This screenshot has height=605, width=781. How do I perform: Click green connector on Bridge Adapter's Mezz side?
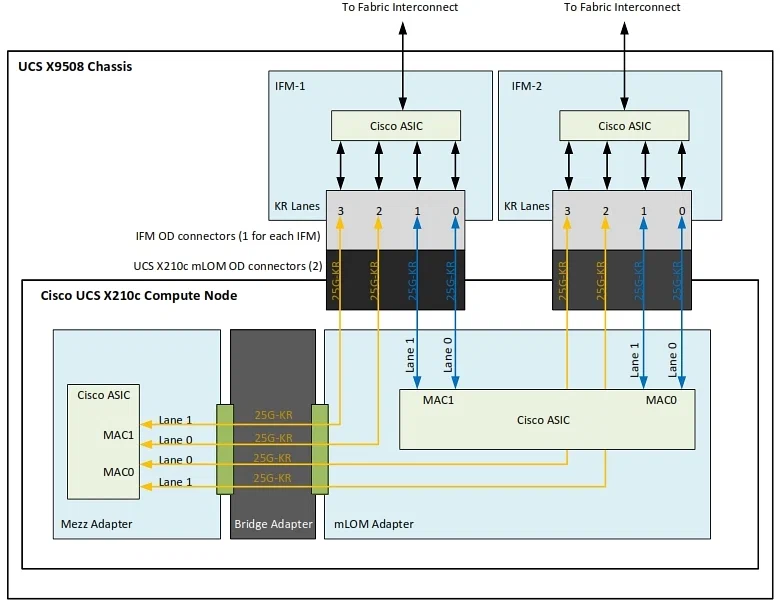coord(225,450)
